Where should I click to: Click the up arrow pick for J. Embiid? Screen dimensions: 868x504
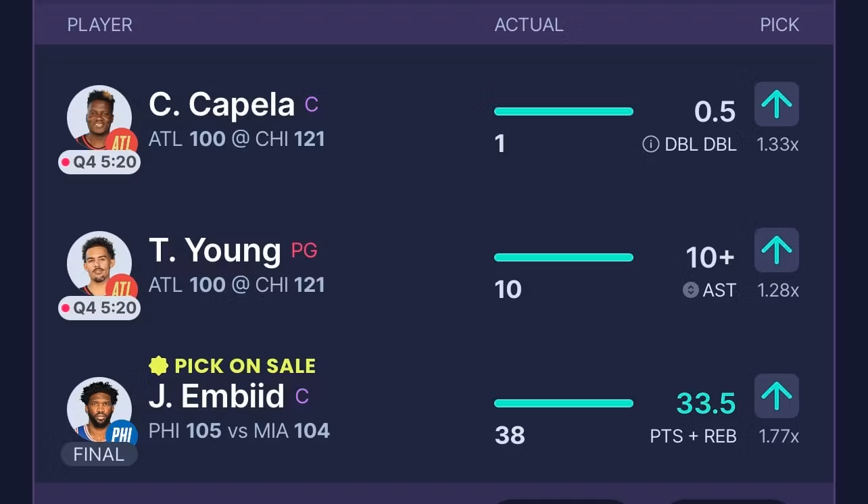tap(776, 397)
